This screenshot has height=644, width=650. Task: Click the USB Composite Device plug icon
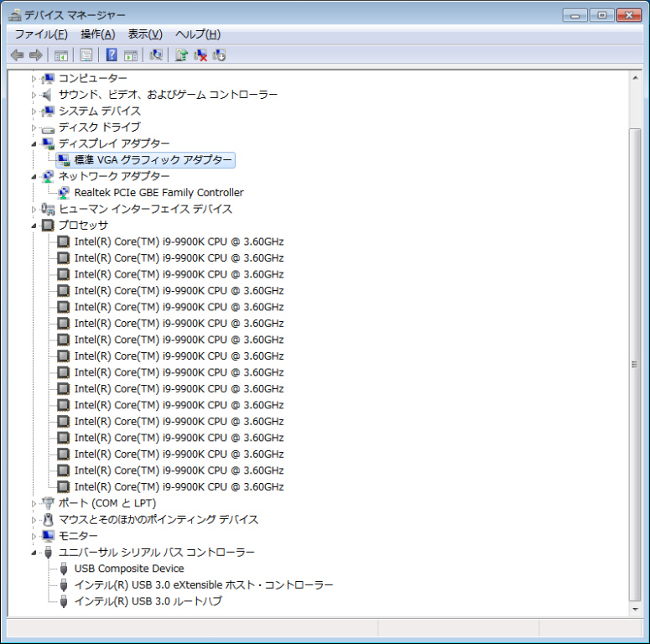point(64,569)
